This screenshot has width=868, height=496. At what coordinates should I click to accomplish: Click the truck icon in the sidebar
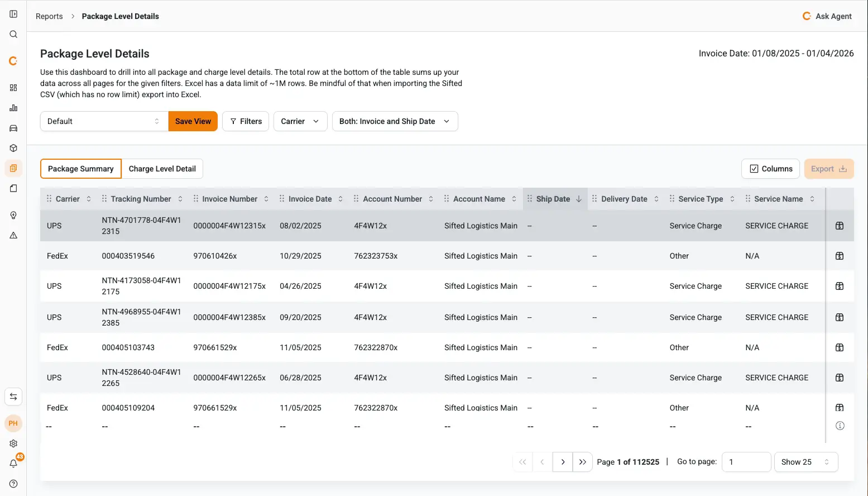pyautogui.click(x=13, y=128)
